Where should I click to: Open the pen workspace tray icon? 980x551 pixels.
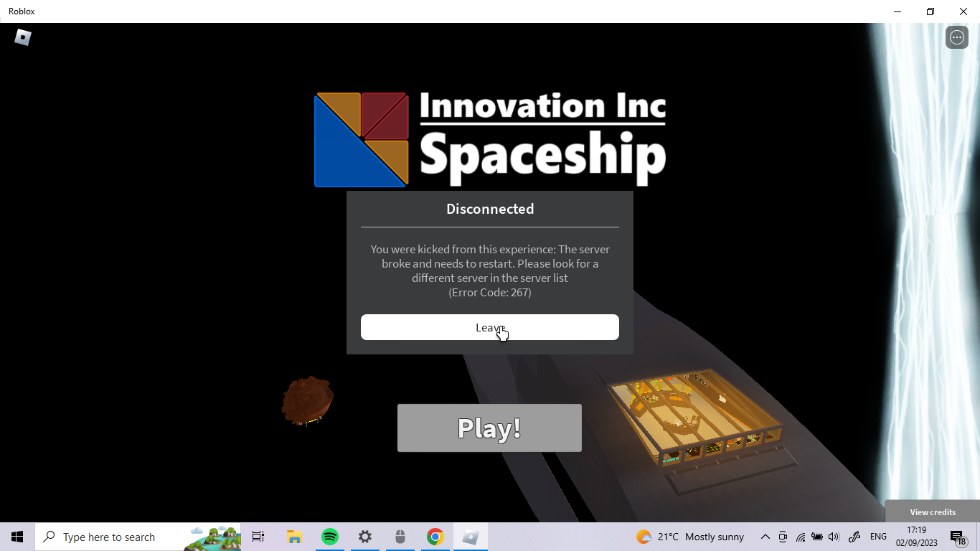(x=854, y=537)
